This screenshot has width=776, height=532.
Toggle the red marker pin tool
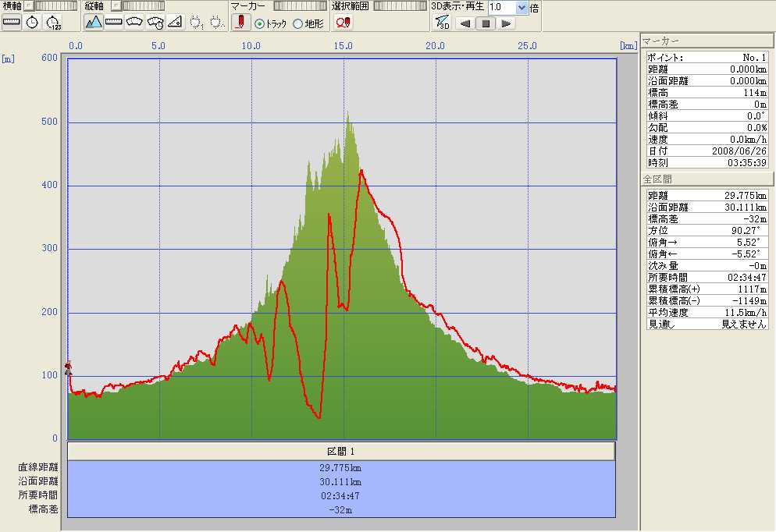click(x=240, y=23)
